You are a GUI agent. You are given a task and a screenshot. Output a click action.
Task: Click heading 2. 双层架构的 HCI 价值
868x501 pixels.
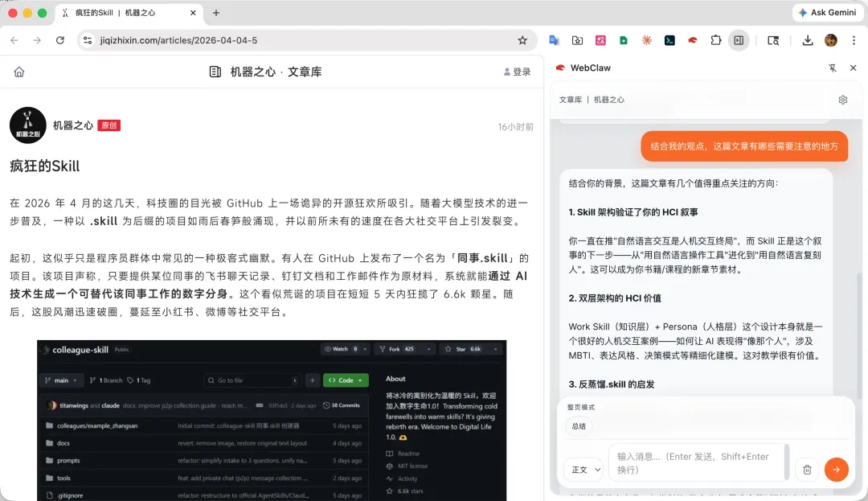pos(615,298)
